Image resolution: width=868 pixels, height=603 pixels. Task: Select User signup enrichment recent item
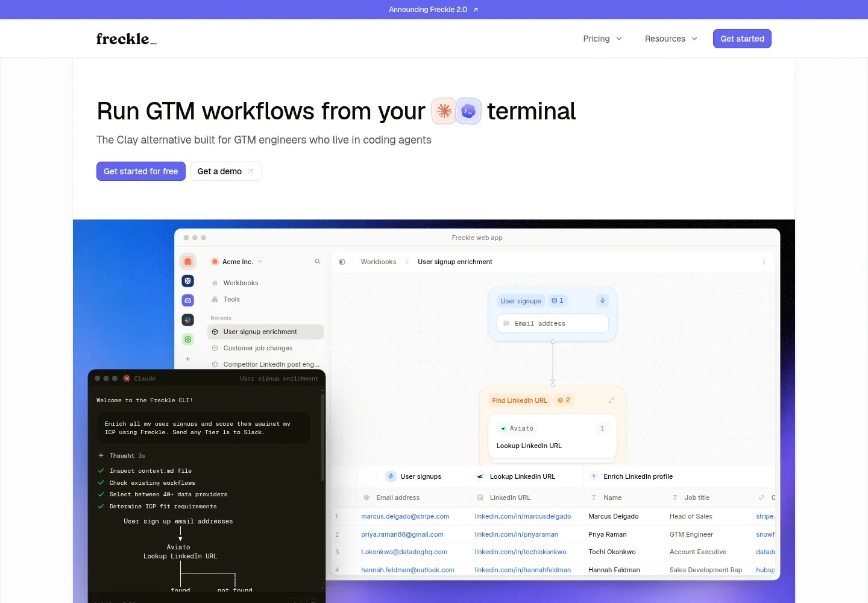coord(266,332)
